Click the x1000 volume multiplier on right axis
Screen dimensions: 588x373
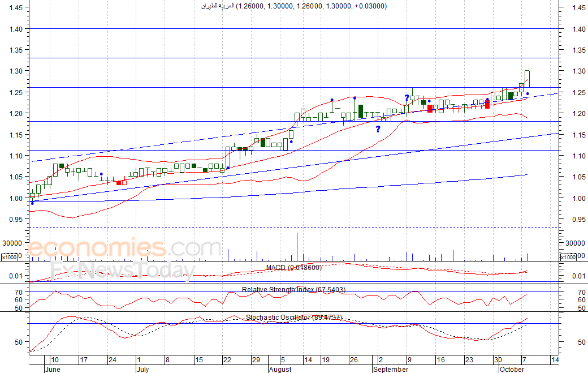(568, 257)
